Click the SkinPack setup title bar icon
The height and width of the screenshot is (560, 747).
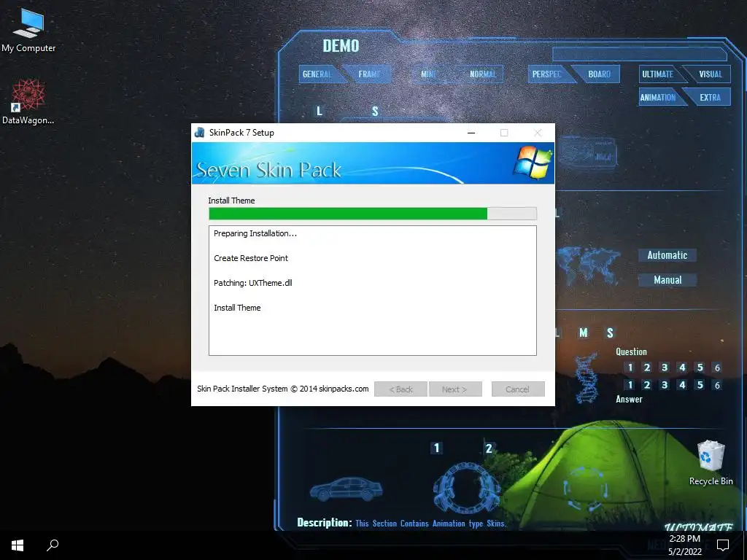click(x=200, y=133)
